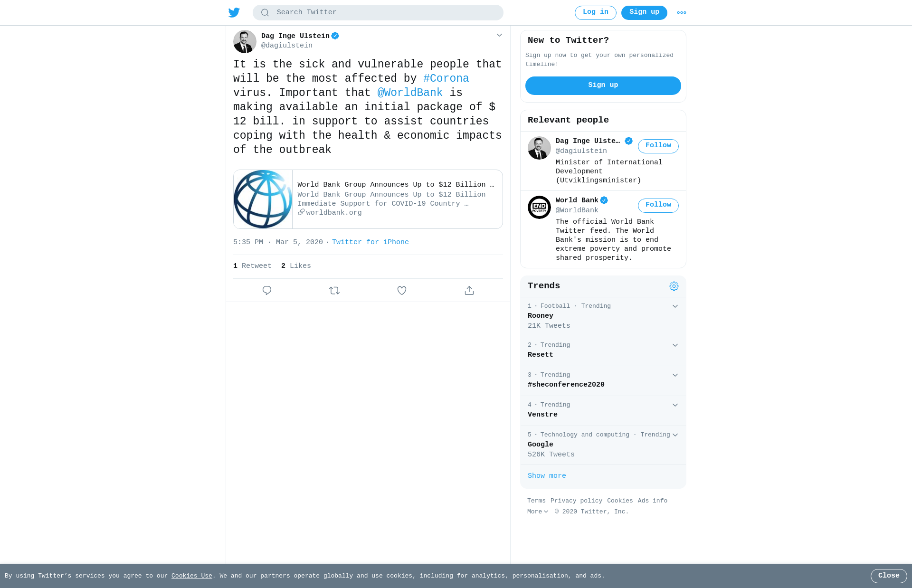Like the tweet with the heart icon
The image size is (912, 588).
coord(402,290)
